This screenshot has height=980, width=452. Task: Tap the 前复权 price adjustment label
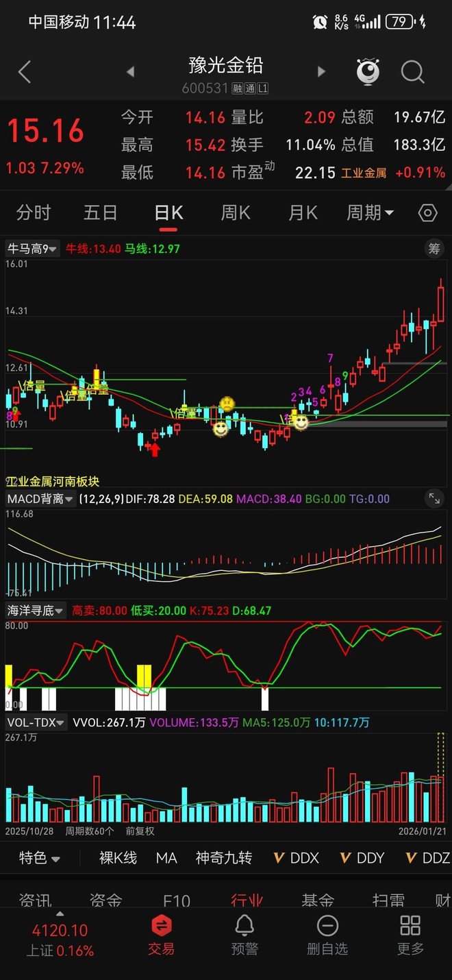[x=140, y=831]
